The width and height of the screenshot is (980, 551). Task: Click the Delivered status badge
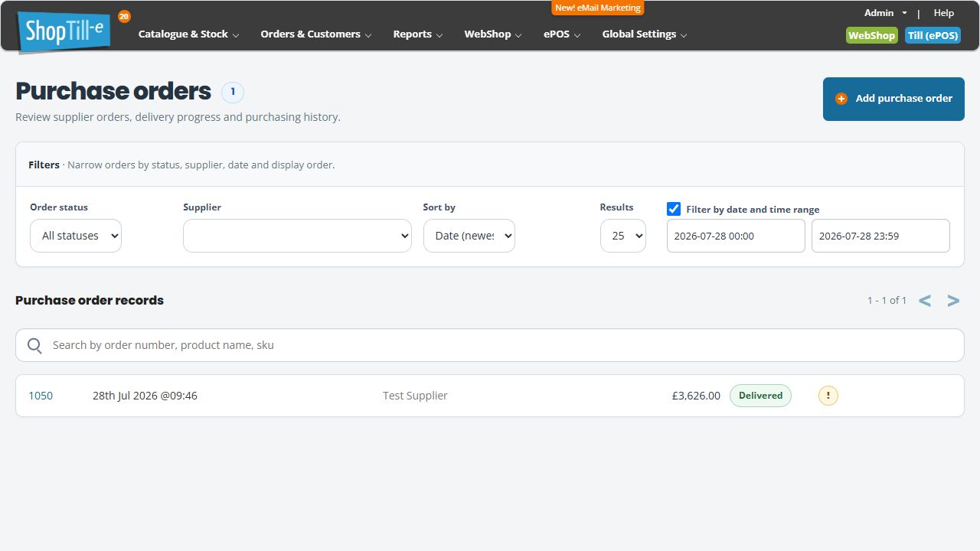coord(760,396)
